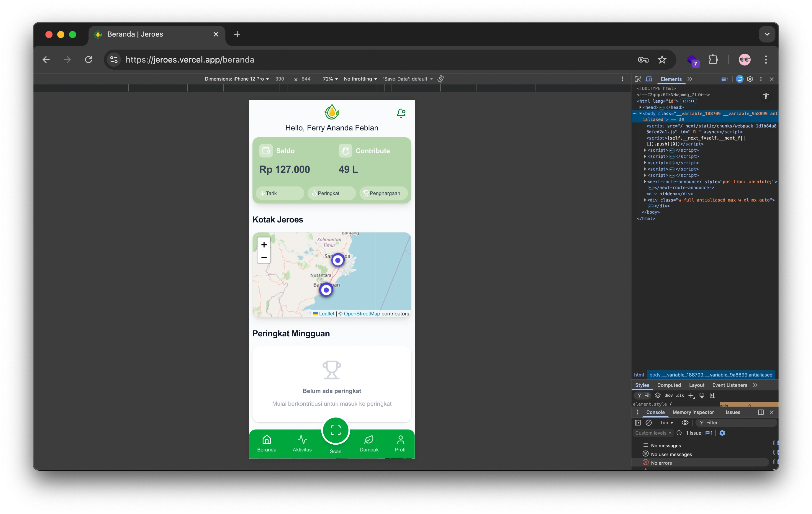
Task: Click the notification bell icon
Action: (x=401, y=113)
